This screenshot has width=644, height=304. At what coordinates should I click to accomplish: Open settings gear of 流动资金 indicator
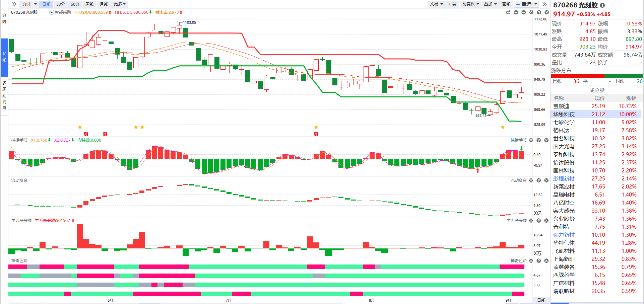[531, 180]
